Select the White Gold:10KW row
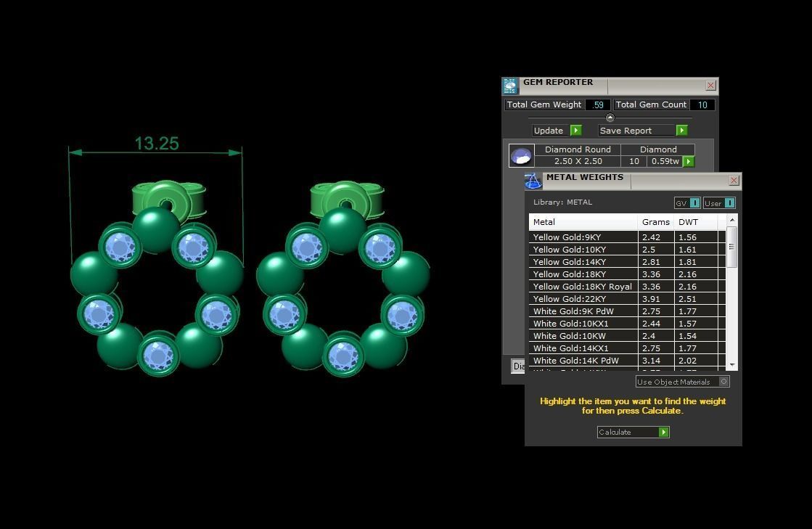Image resolution: width=812 pixels, height=529 pixels. pyautogui.click(x=627, y=336)
